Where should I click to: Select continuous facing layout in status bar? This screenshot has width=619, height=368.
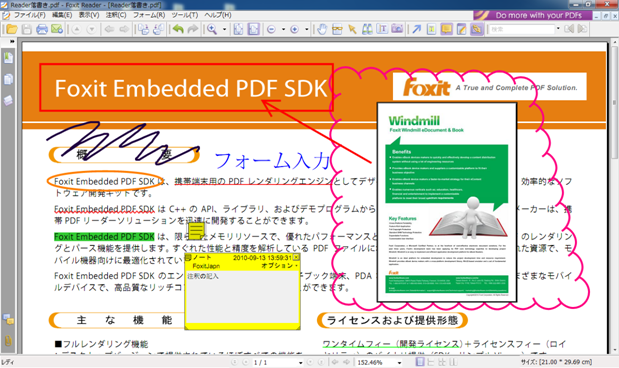coord(453,362)
